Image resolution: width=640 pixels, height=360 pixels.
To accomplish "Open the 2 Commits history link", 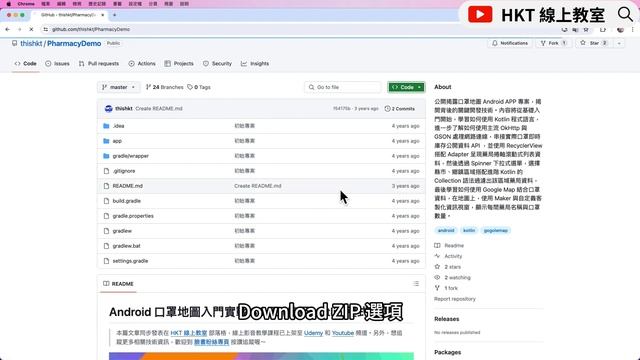I will click(x=400, y=109).
